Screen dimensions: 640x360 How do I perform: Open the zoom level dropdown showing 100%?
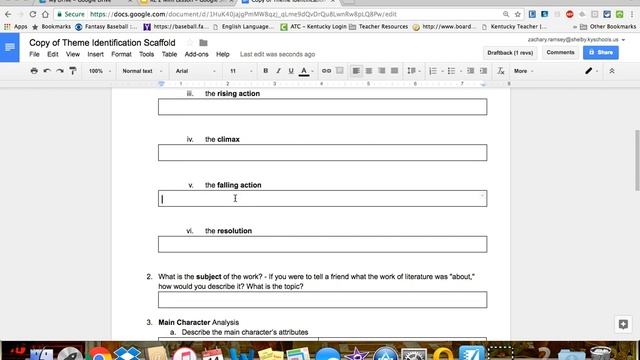[100, 71]
